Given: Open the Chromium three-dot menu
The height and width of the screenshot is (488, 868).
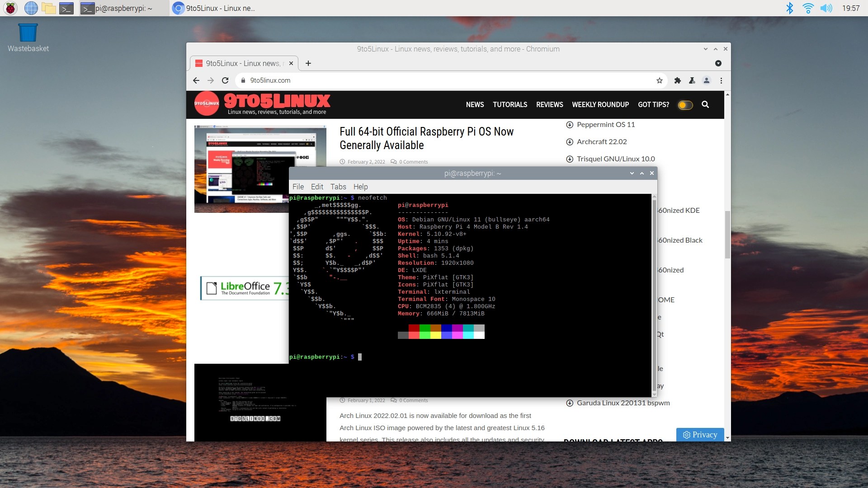Looking at the screenshot, I should point(721,80).
